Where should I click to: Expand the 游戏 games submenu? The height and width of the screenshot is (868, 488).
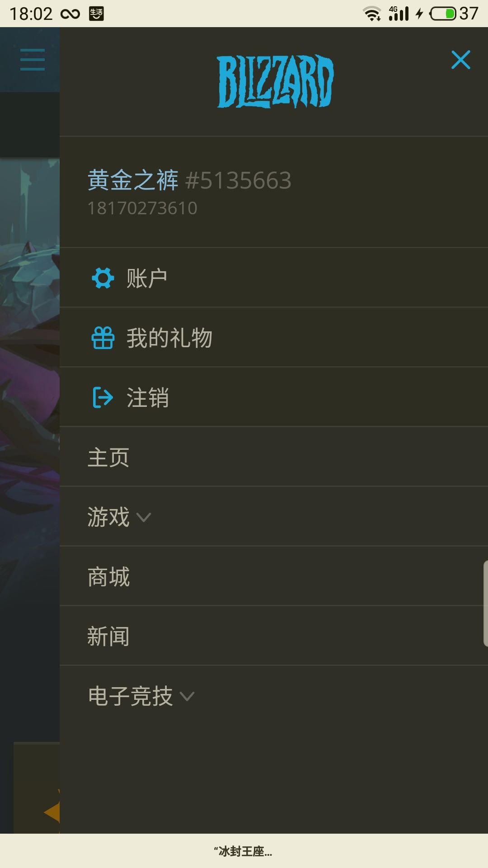[274, 517]
